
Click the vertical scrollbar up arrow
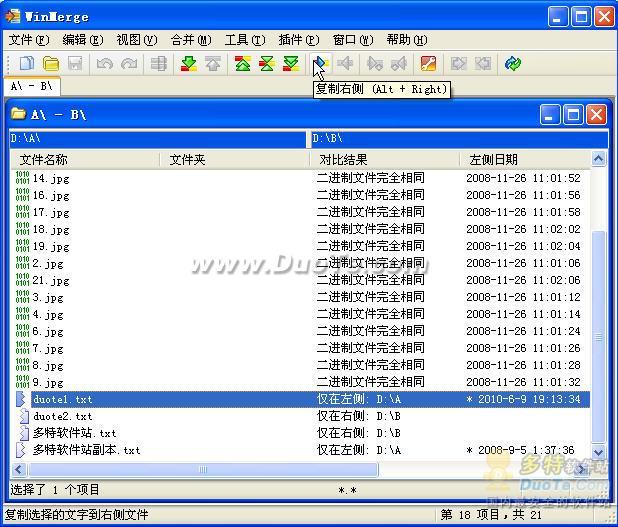pos(598,159)
